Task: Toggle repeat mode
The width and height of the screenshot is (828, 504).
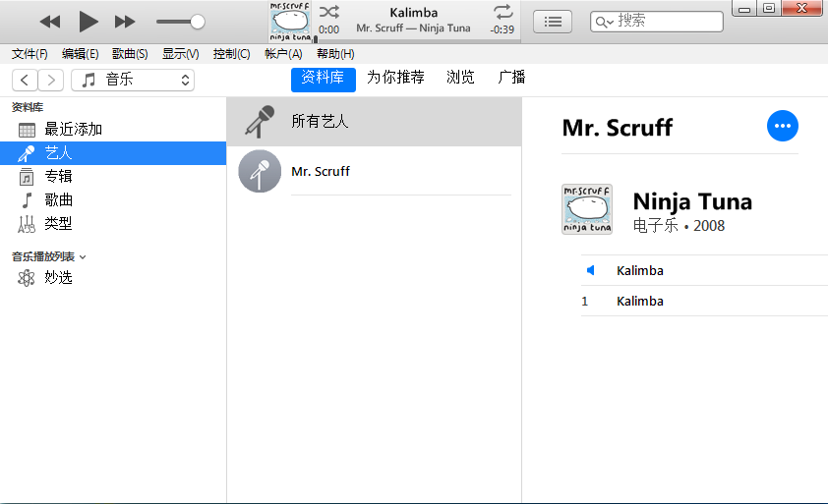Action: click(503, 12)
